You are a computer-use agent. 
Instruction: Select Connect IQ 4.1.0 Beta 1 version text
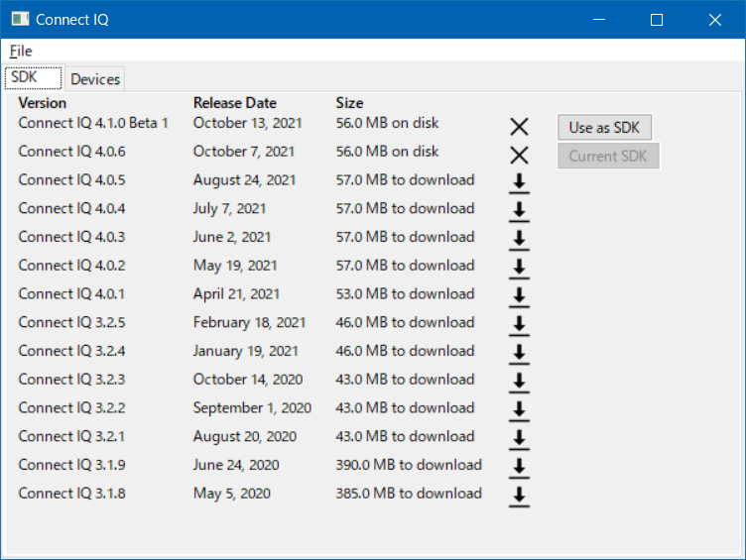tap(93, 123)
